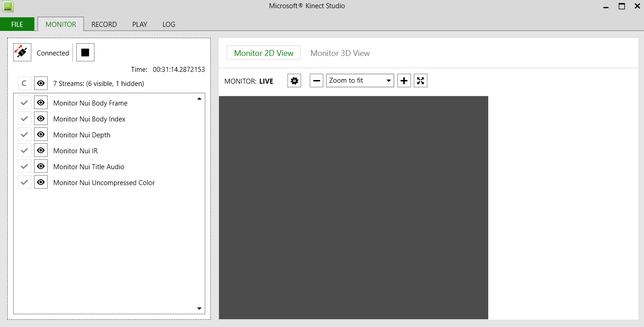The height and width of the screenshot is (327, 644).
Task: Hide the Monitor Nui Body Frame stream eye
Action: click(x=41, y=103)
